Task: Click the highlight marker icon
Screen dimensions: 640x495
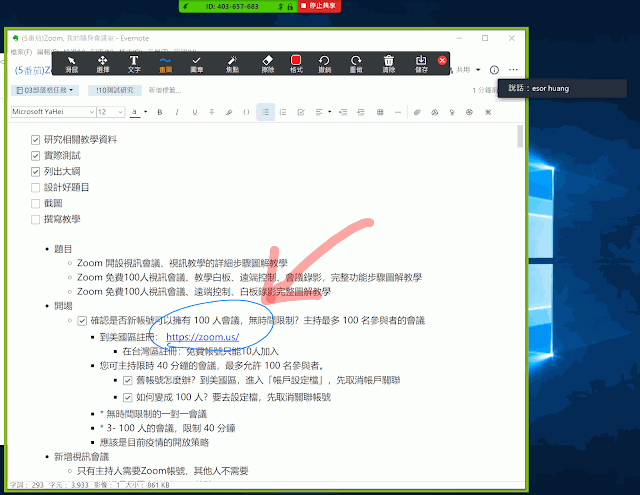Action: [x=229, y=112]
